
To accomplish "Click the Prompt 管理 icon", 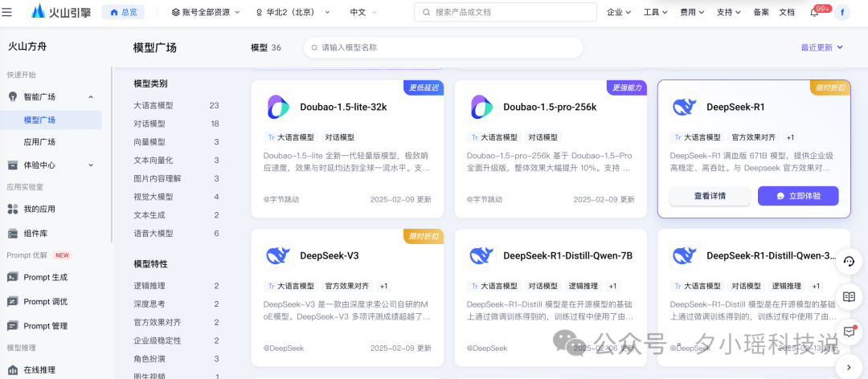I will (x=13, y=326).
